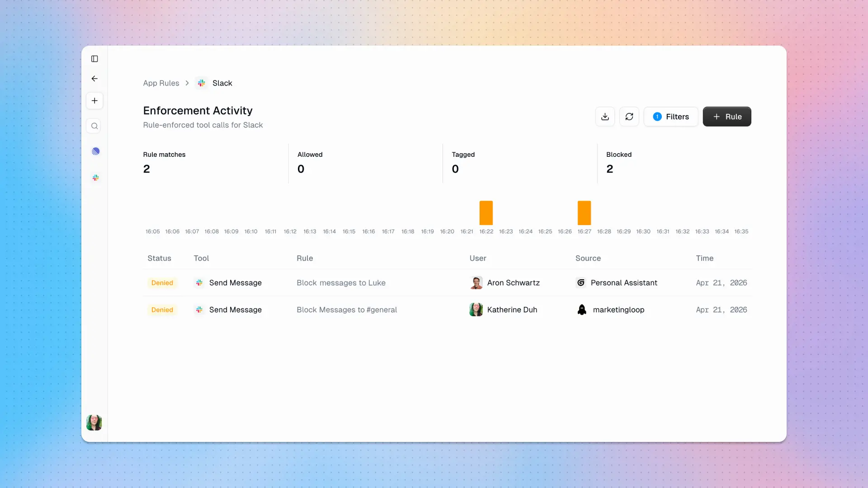Click the Slack breadcrumb item
The width and height of the screenshot is (868, 488).
[x=222, y=83]
